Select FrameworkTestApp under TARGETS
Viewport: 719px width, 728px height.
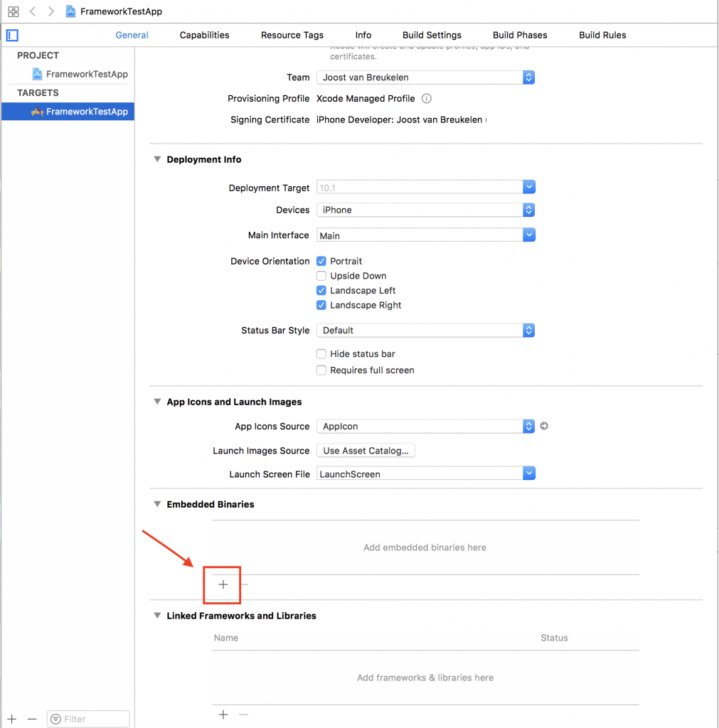coord(68,112)
